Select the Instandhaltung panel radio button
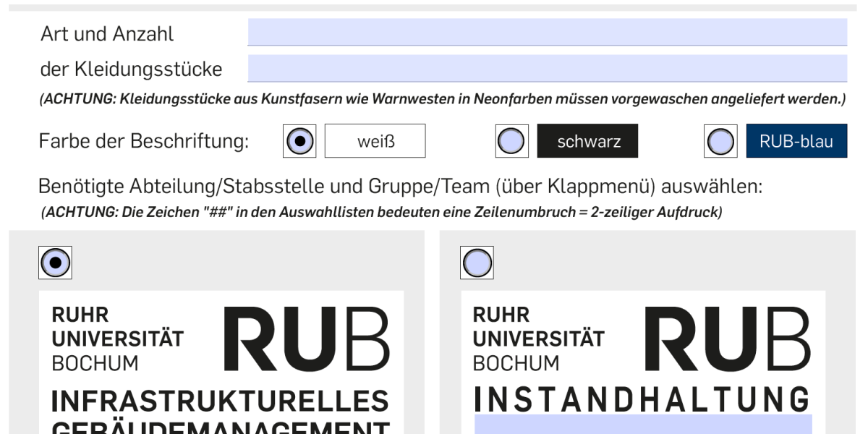 [x=477, y=263]
